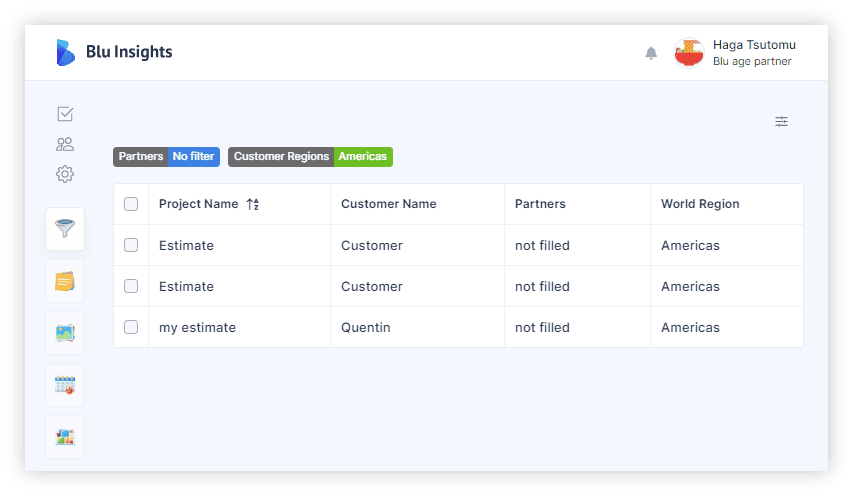Open the calendar sidebar icon

tap(65, 385)
